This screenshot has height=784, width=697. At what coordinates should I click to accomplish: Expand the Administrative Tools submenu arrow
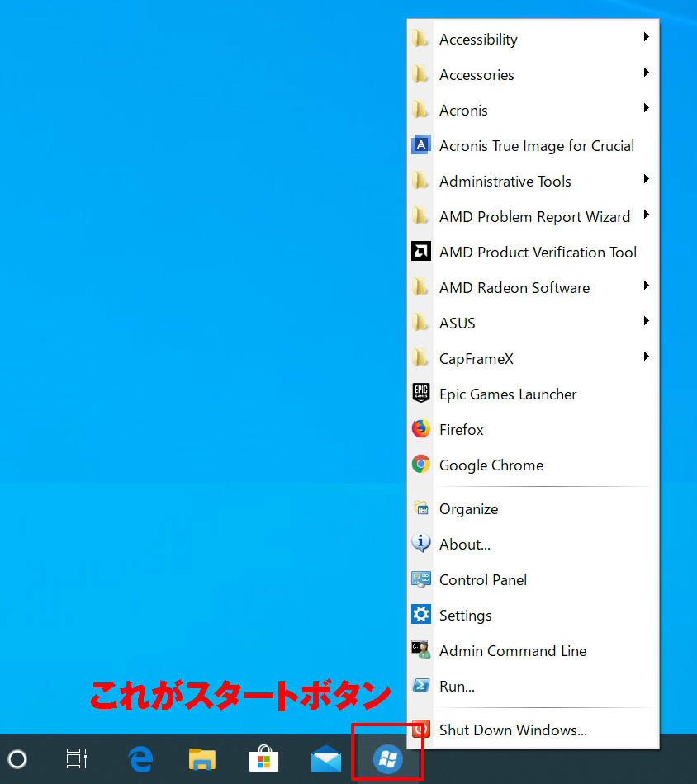click(646, 179)
